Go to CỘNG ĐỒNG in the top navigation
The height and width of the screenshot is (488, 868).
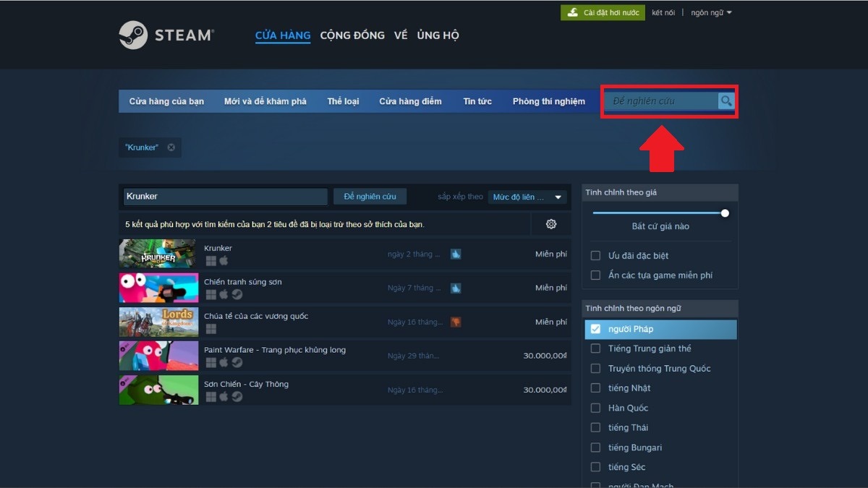352,35
